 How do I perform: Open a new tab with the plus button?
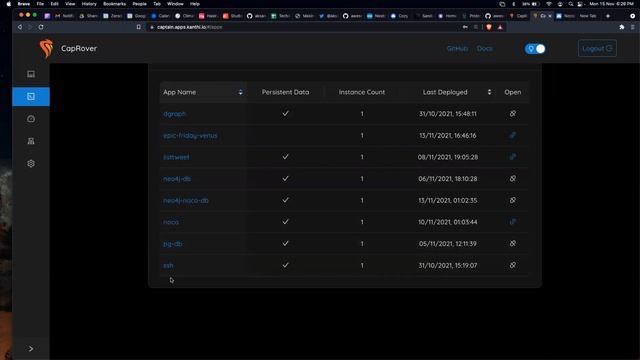coord(608,16)
